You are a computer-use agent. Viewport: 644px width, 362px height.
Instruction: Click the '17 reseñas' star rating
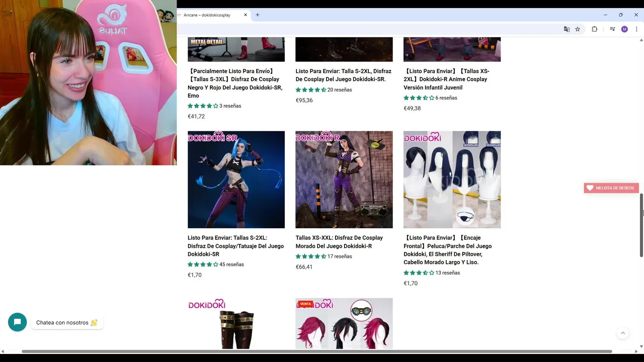(324, 256)
